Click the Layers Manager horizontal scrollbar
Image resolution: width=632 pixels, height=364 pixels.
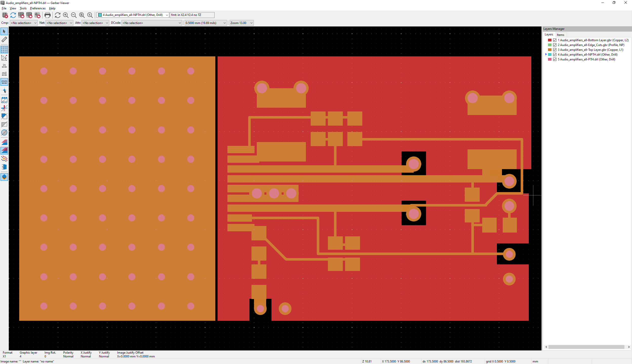coord(587,347)
